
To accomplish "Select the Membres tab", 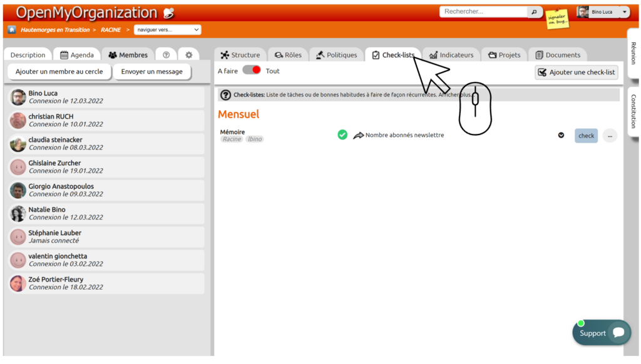I will 128,55.
